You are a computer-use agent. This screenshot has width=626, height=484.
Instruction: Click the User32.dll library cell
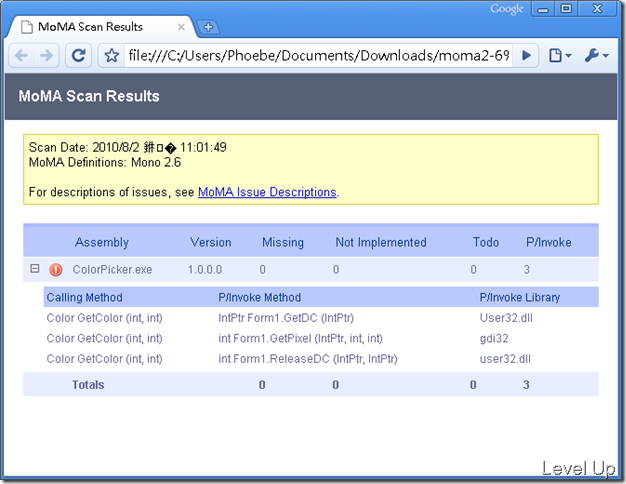point(506,318)
